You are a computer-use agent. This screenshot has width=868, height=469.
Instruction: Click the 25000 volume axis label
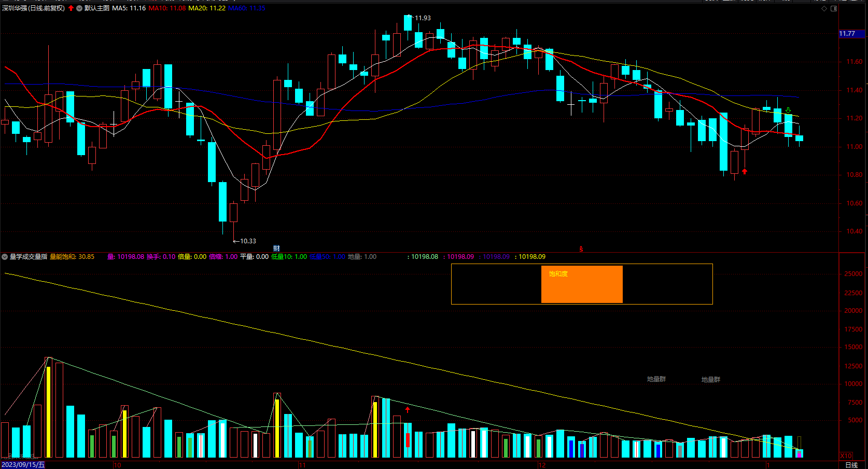(853, 274)
